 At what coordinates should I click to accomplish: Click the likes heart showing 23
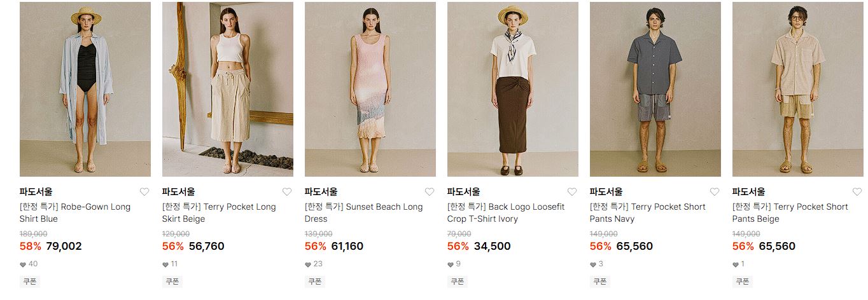[x=308, y=264]
